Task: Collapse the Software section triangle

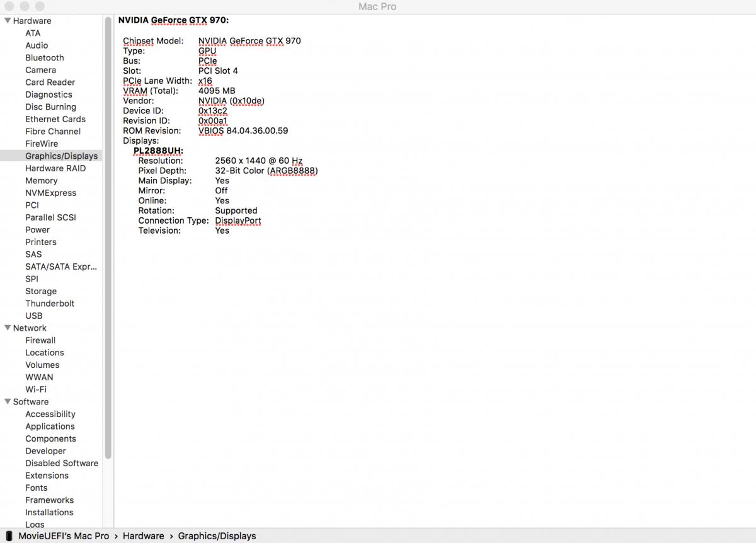Action: [8, 402]
